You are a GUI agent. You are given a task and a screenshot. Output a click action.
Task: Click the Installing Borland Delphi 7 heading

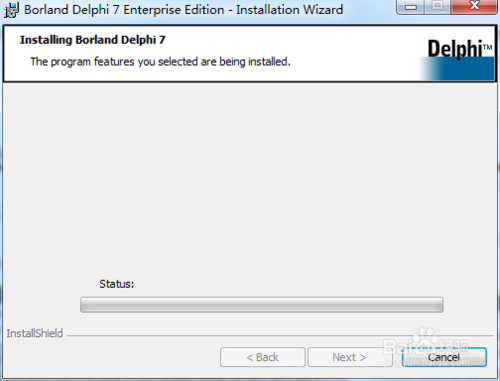(x=93, y=40)
